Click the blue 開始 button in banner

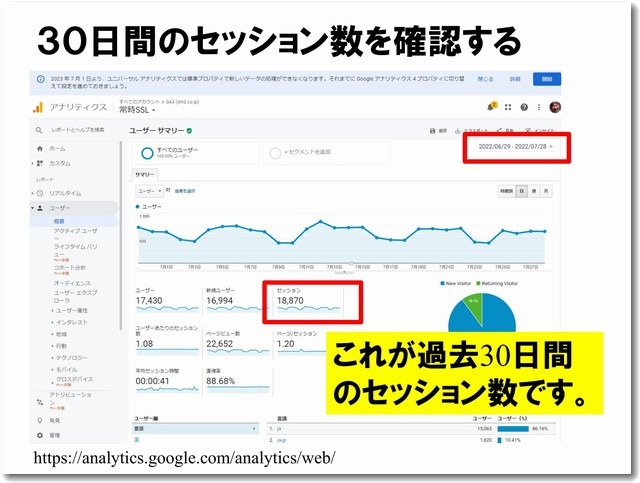pos(546,78)
